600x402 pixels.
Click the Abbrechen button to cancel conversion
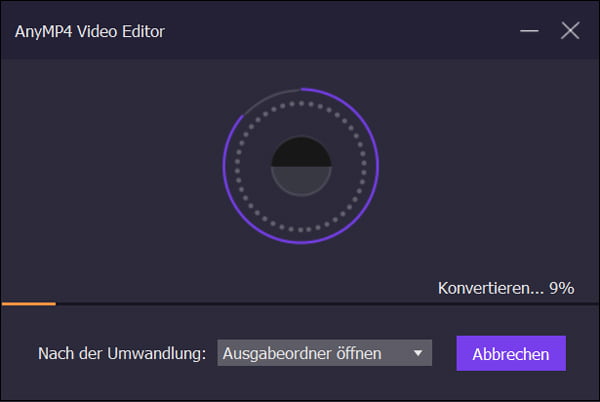click(x=511, y=354)
